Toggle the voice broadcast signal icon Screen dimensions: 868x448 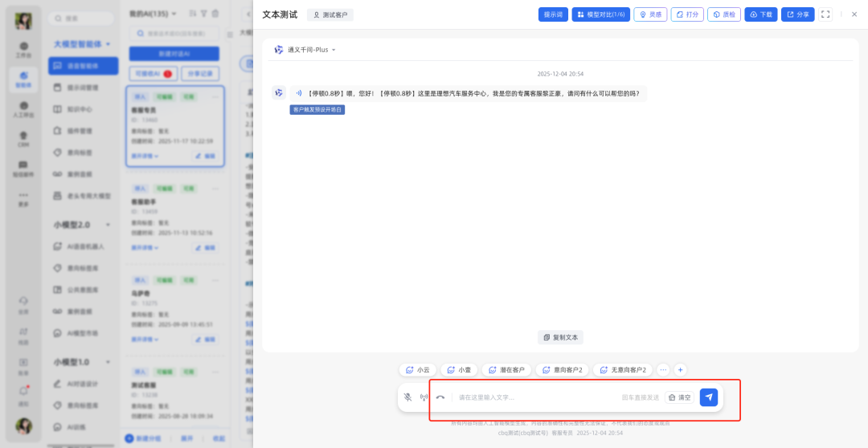click(424, 397)
